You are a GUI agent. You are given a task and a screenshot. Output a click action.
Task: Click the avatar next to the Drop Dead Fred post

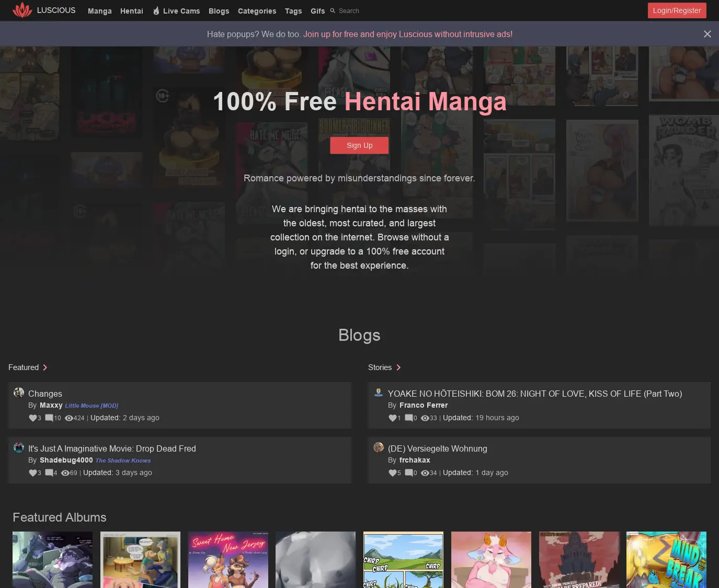pos(19,447)
